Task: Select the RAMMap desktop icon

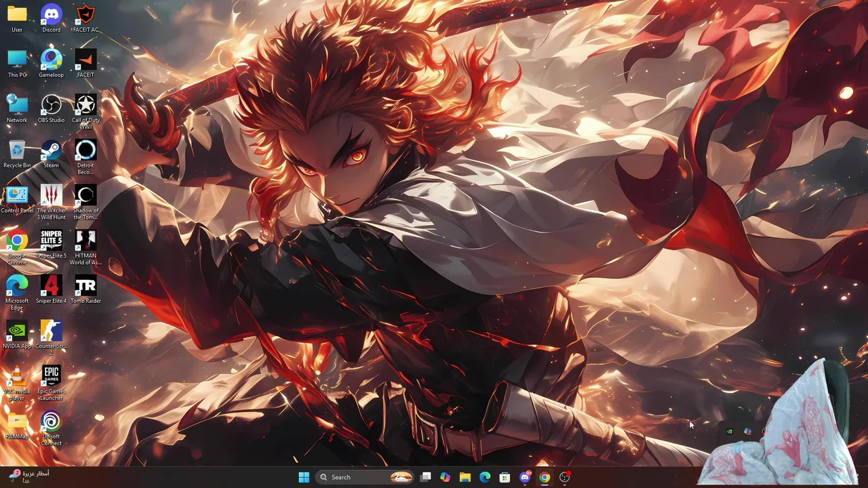Action: (17, 426)
